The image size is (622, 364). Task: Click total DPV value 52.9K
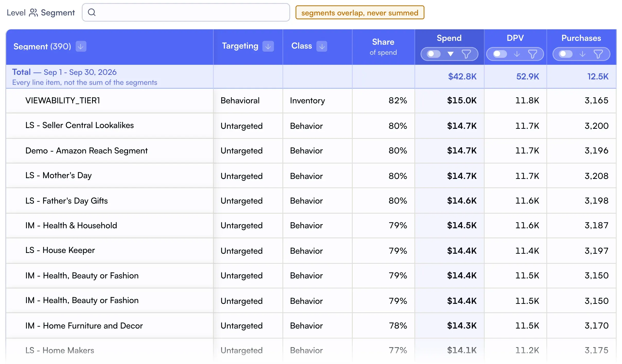pos(528,77)
